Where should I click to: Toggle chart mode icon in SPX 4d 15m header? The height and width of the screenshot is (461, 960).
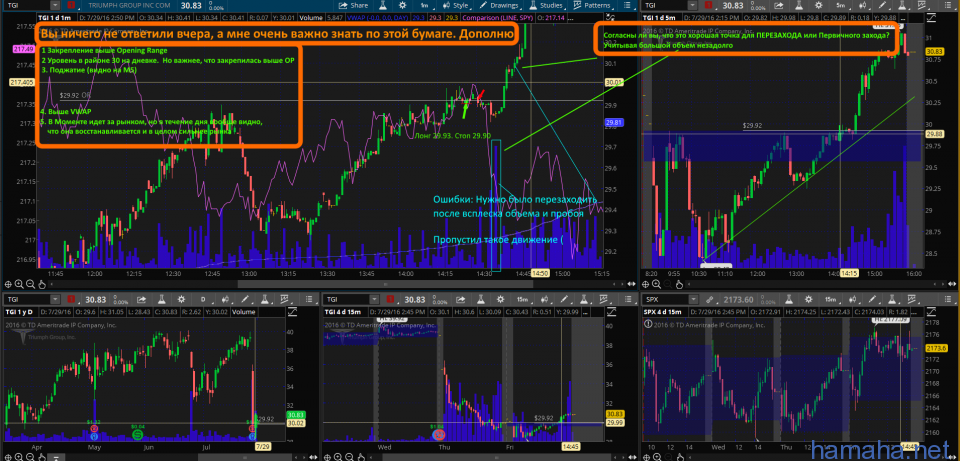[932, 312]
